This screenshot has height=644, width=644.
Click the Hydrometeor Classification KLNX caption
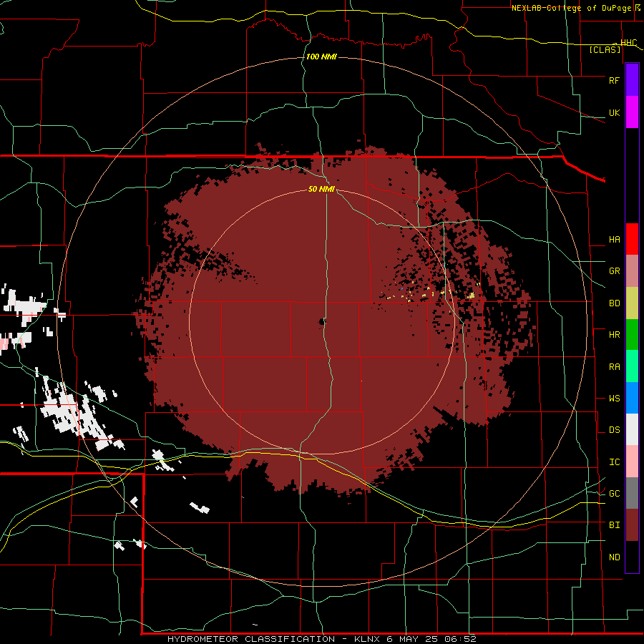(321, 639)
